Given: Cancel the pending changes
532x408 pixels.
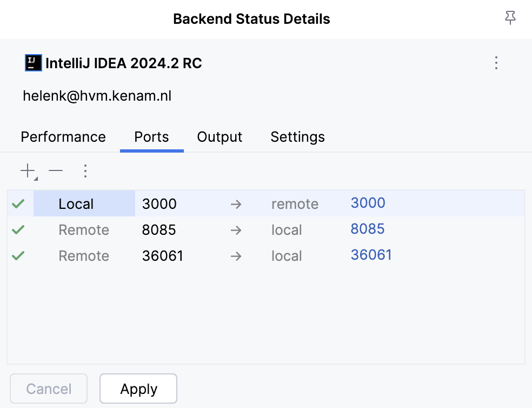Looking at the screenshot, I should tap(48, 389).
